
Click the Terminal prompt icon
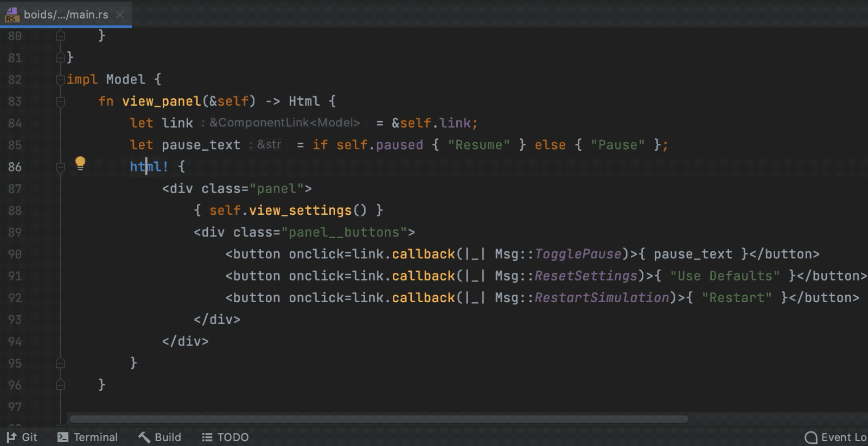coord(63,437)
